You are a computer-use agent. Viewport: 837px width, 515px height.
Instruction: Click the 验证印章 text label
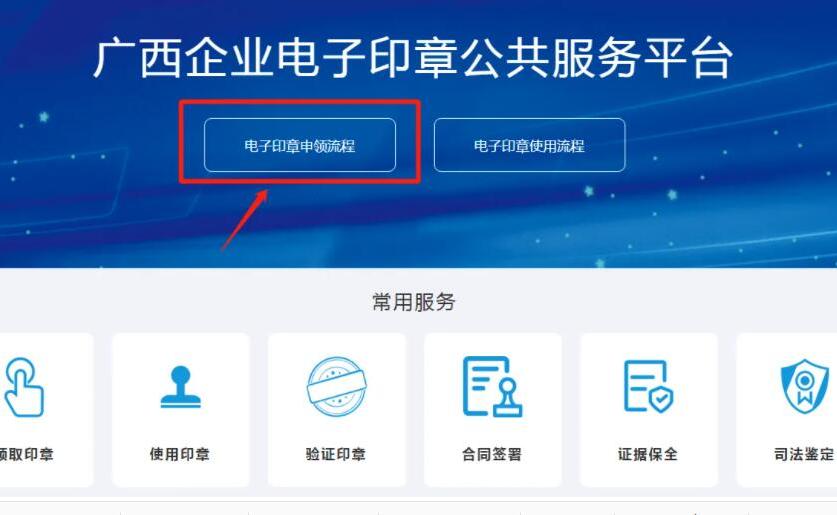point(336,454)
